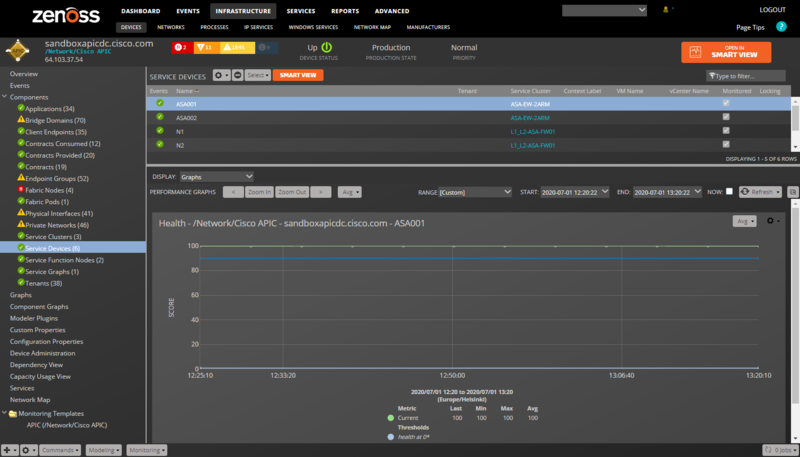Image resolution: width=800 pixels, height=457 pixels.
Task: Open the Display Graphs dropdown
Action: (x=217, y=176)
